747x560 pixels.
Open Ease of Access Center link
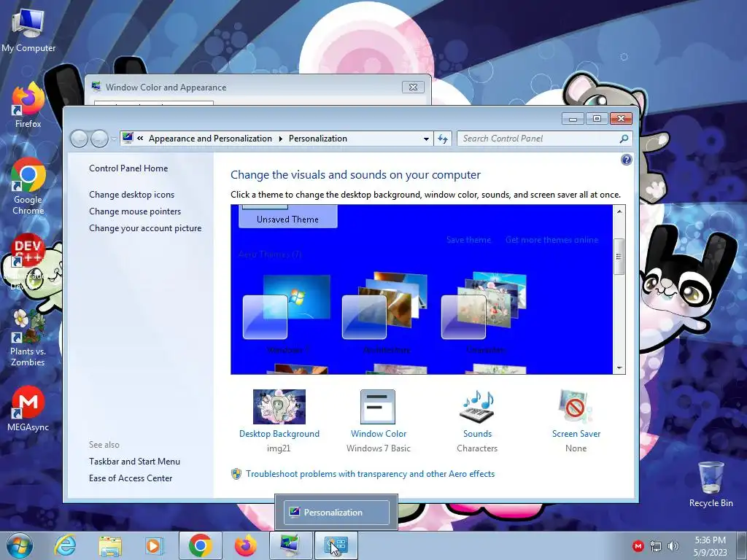coord(131,478)
